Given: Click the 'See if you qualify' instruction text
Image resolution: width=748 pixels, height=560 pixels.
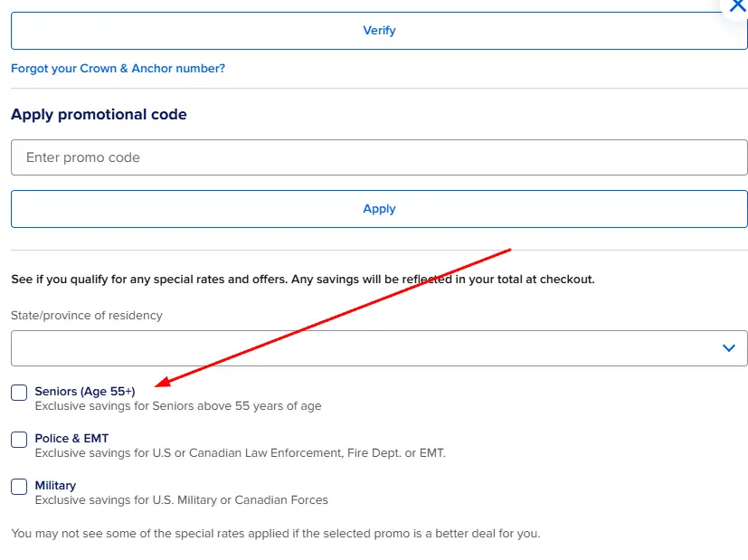Looking at the screenshot, I should click(x=302, y=280).
